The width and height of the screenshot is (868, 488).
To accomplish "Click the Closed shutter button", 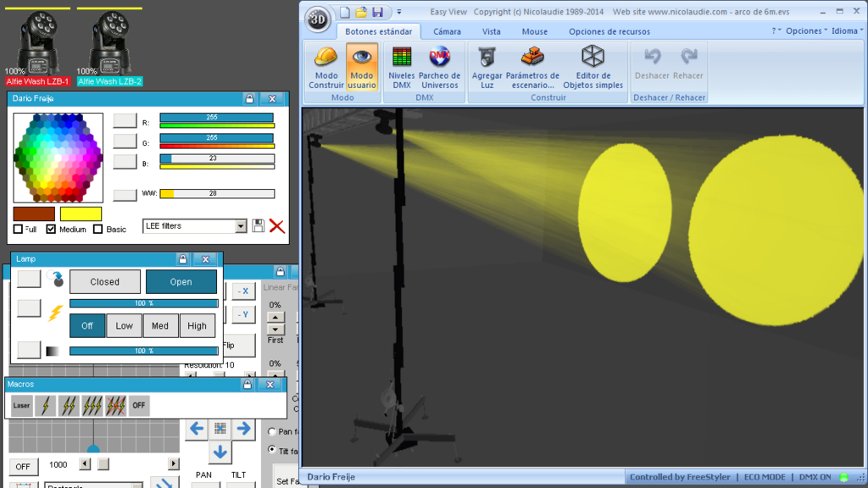I will coord(104,281).
